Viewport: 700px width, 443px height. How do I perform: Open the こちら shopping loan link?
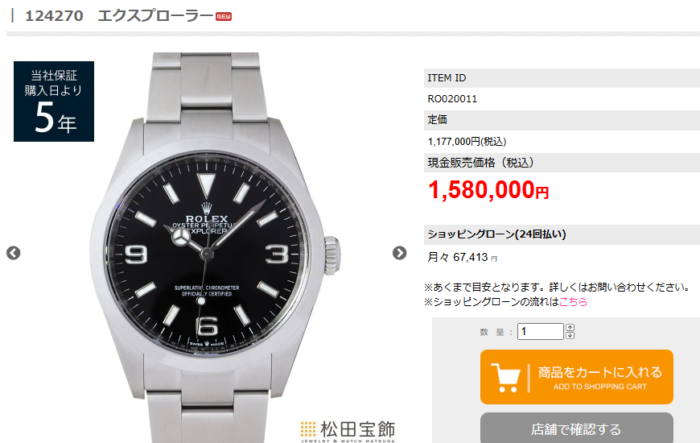(x=573, y=302)
